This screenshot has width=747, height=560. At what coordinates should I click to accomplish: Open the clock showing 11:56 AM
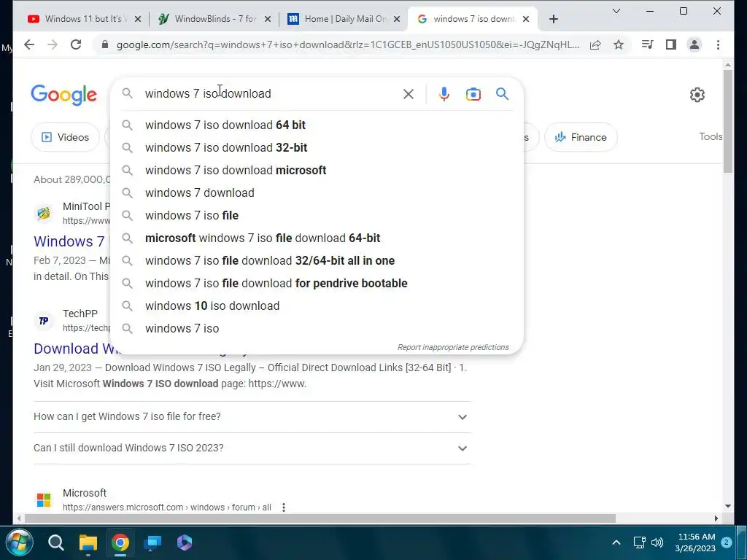[x=695, y=542]
